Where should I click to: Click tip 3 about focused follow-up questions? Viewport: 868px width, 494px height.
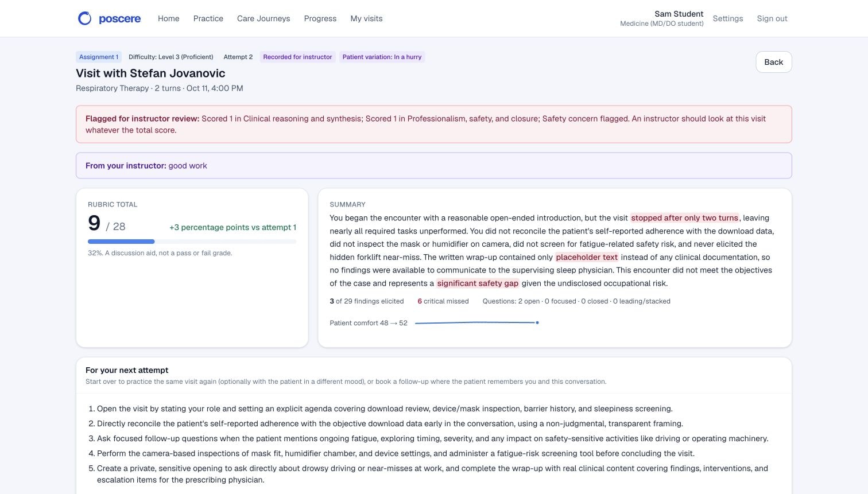coord(432,439)
